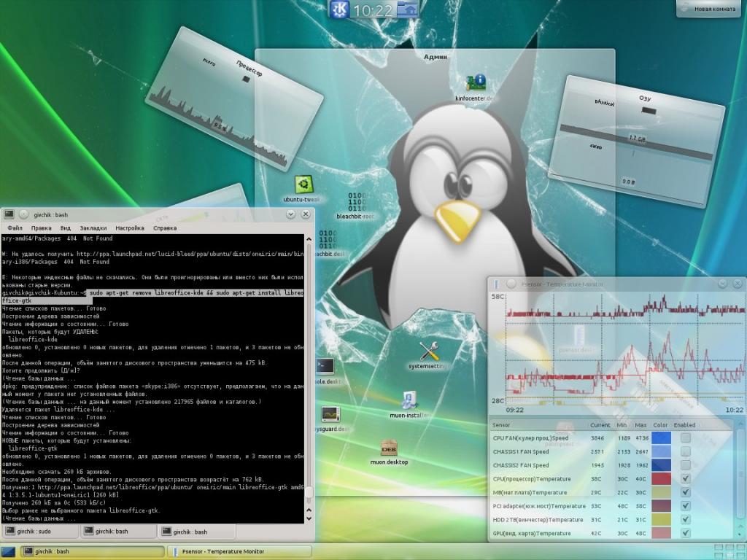
Task: Launch the partially covered bleachbit.desktop icon
Action: coord(328,239)
